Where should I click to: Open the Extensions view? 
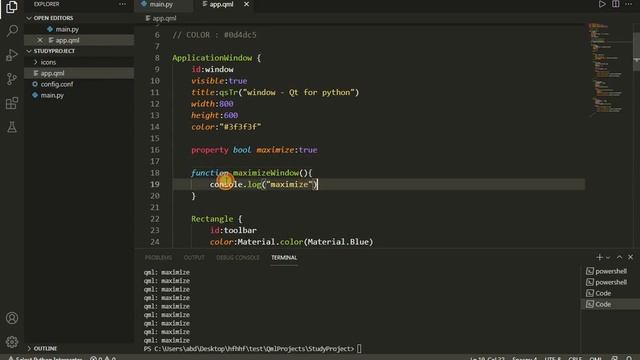(12, 103)
